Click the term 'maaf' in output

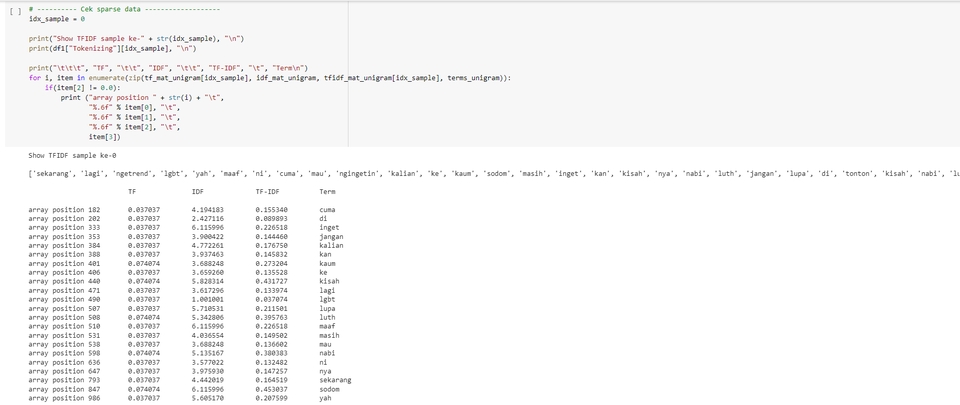[328, 326]
